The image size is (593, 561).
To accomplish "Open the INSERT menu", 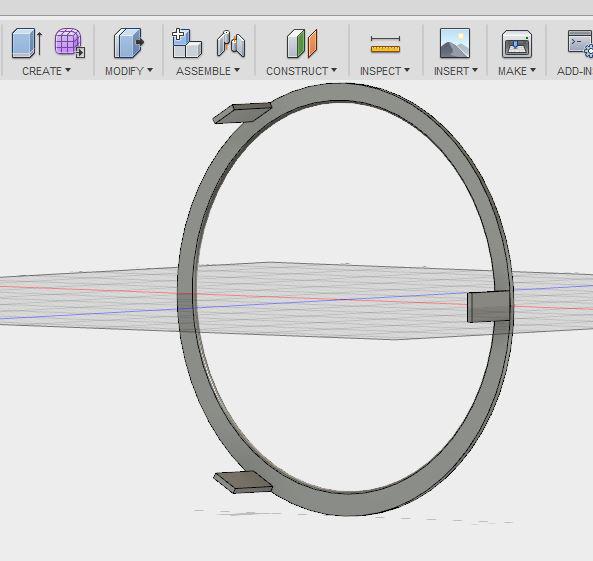I will [x=456, y=71].
